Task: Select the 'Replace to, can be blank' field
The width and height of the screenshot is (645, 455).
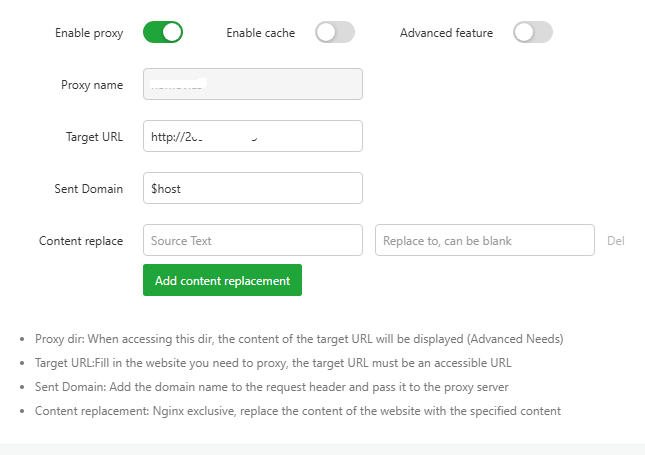Action: tap(485, 240)
